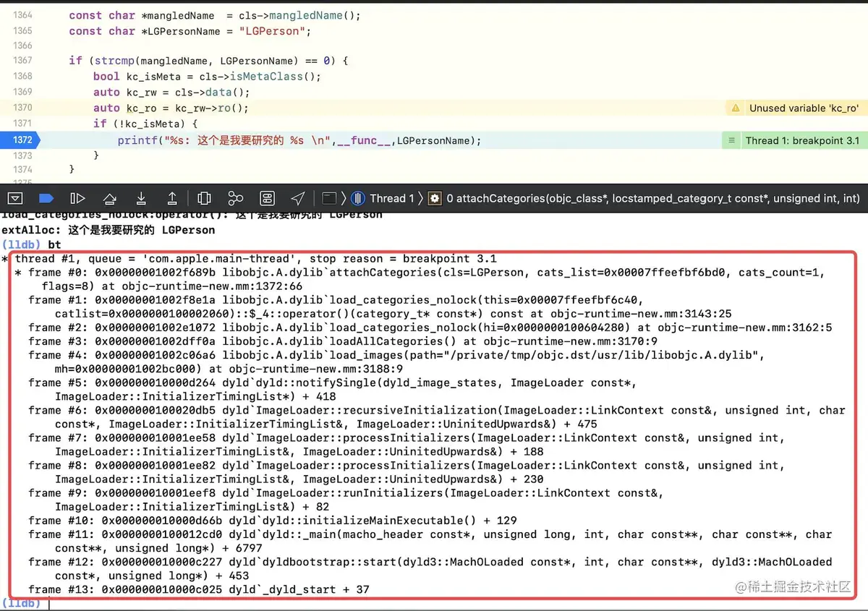Click the thread #1 stop reason line
This screenshot has height=611, width=868.
point(255,259)
